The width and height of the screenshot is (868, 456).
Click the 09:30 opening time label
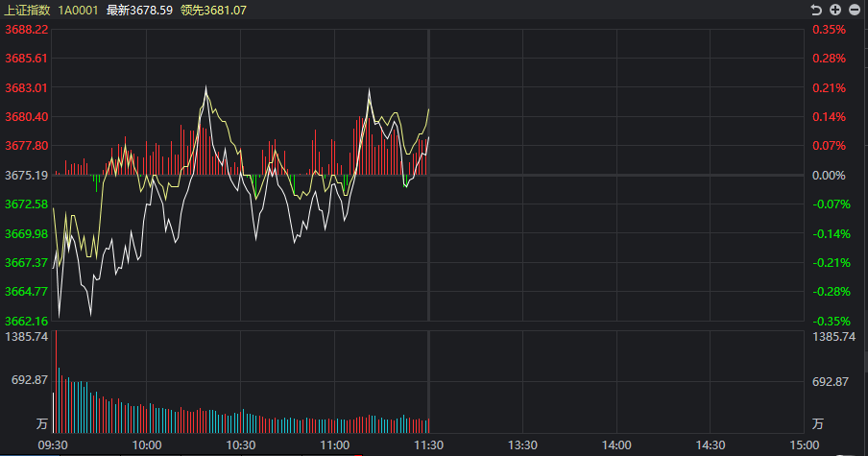click(x=53, y=445)
